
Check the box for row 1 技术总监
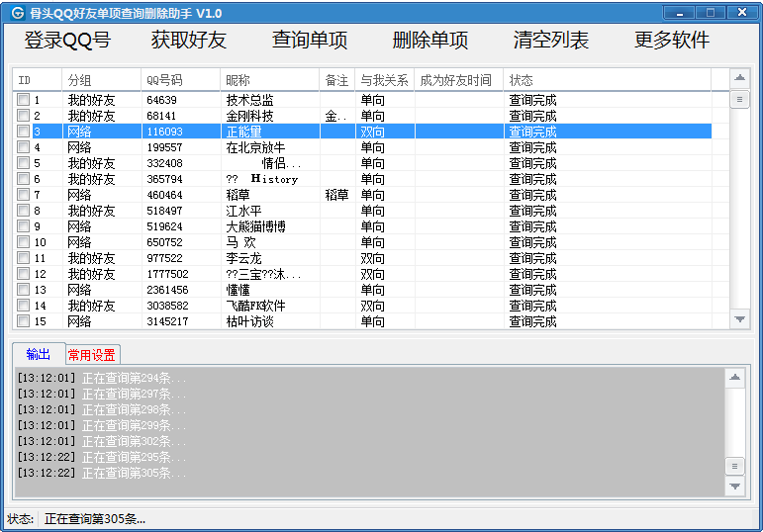click(23, 100)
